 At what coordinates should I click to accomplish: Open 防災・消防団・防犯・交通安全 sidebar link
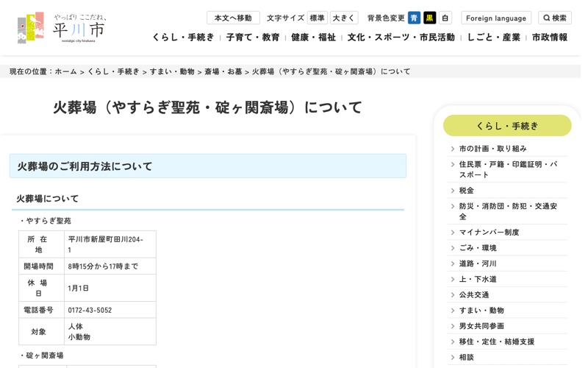(508, 211)
